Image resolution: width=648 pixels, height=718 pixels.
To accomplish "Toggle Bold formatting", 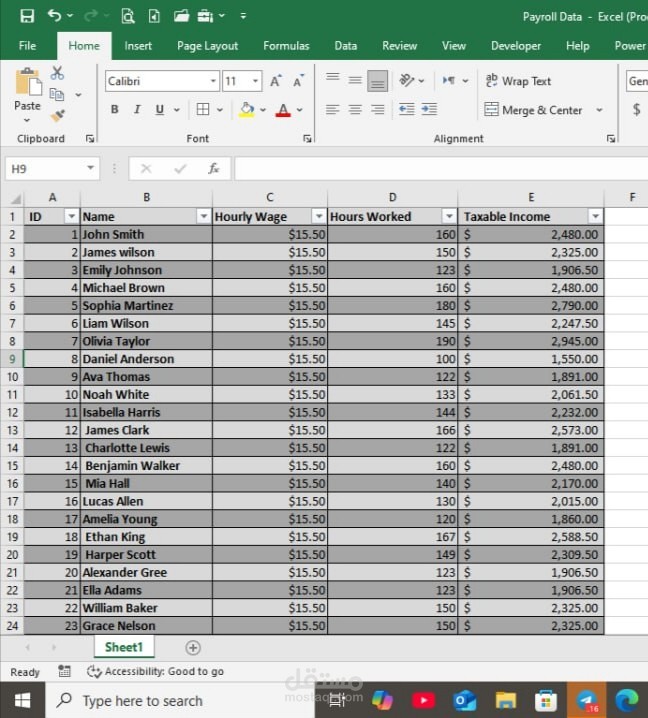I will pyautogui.click(x=114, y=109).
